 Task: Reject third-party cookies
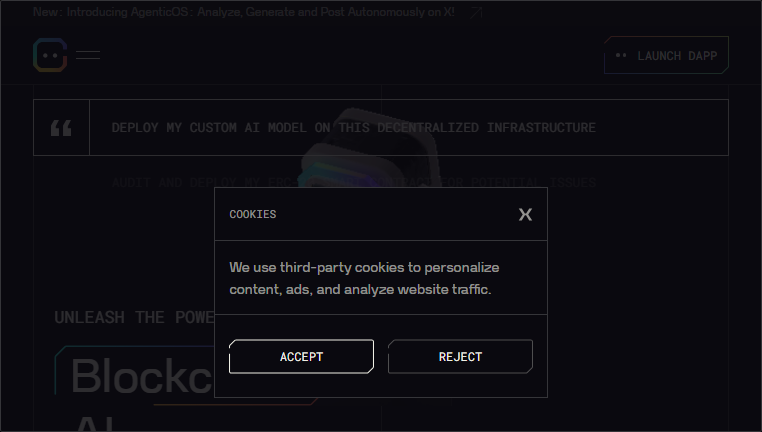460,357
